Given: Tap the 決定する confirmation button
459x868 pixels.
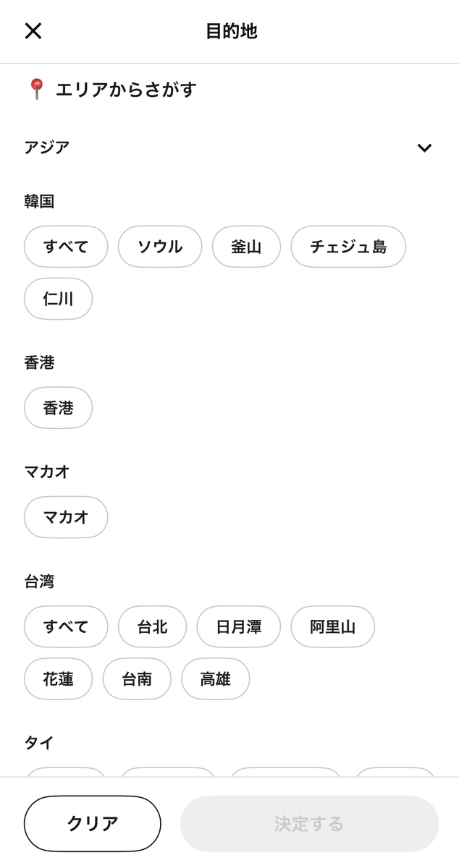Looking at the screenshot, I should click(x=310, y=822).
